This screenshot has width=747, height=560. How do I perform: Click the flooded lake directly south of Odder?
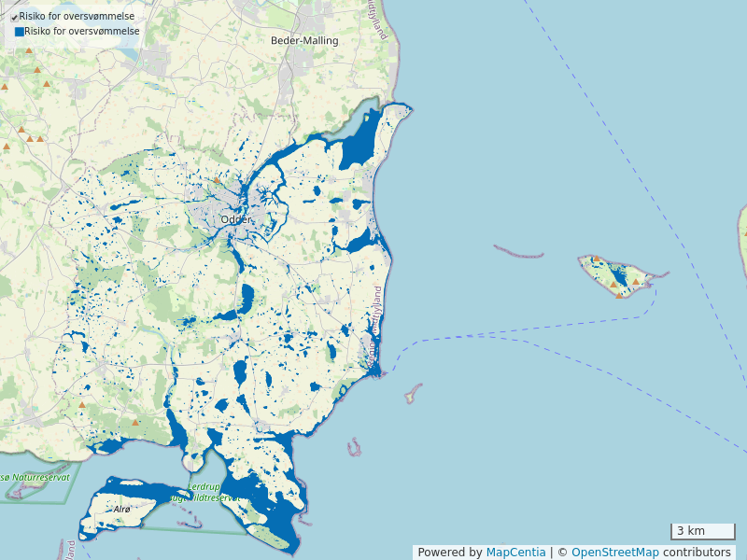[x=247, y=299]
